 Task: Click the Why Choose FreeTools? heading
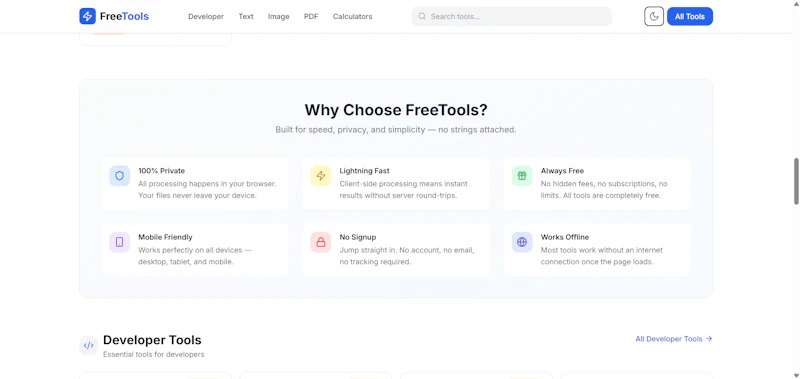396,110
